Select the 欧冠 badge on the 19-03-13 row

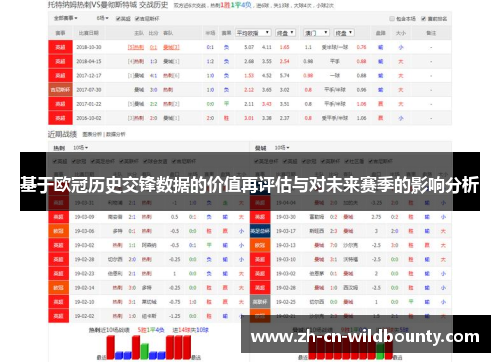(x=260, y=245)
